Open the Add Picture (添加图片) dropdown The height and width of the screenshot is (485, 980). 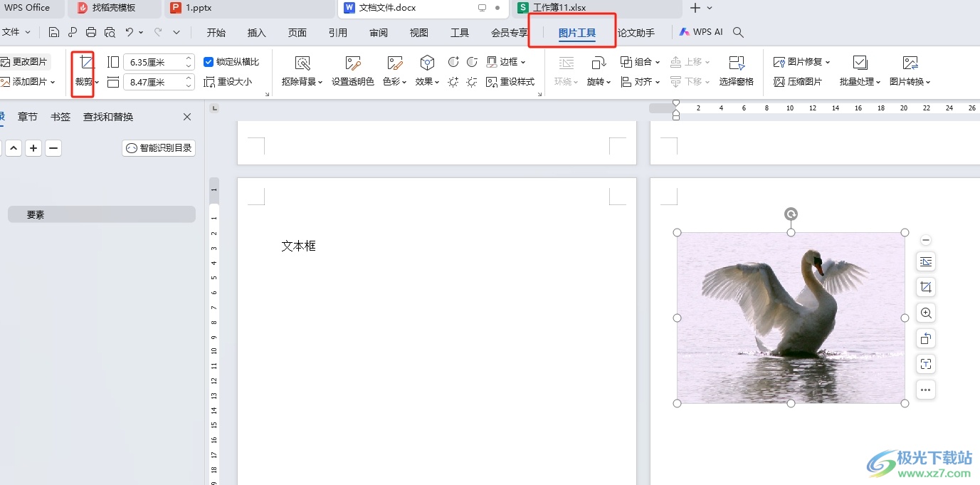tap(53, 82)
